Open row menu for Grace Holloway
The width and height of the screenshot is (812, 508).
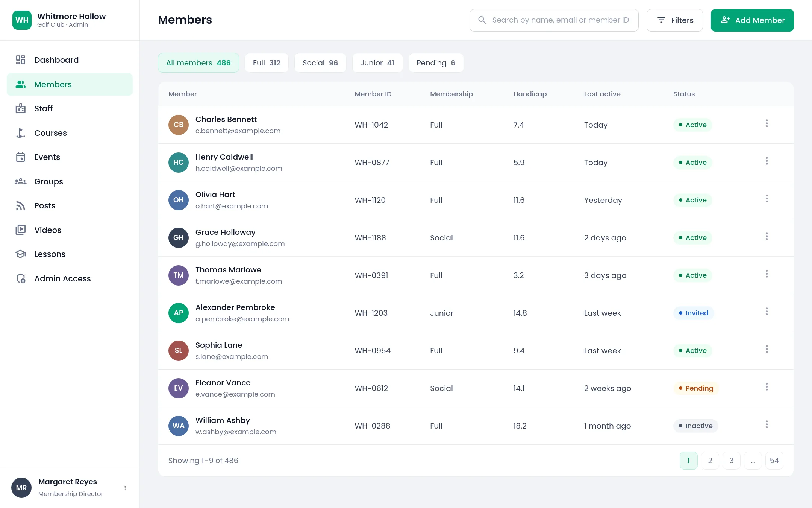point(767,236)
